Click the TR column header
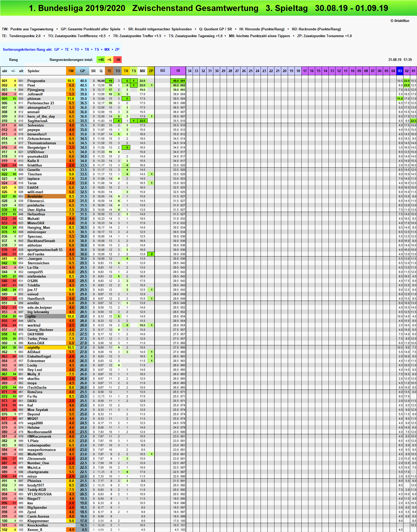Screen dimensions: 417x532 126,71
